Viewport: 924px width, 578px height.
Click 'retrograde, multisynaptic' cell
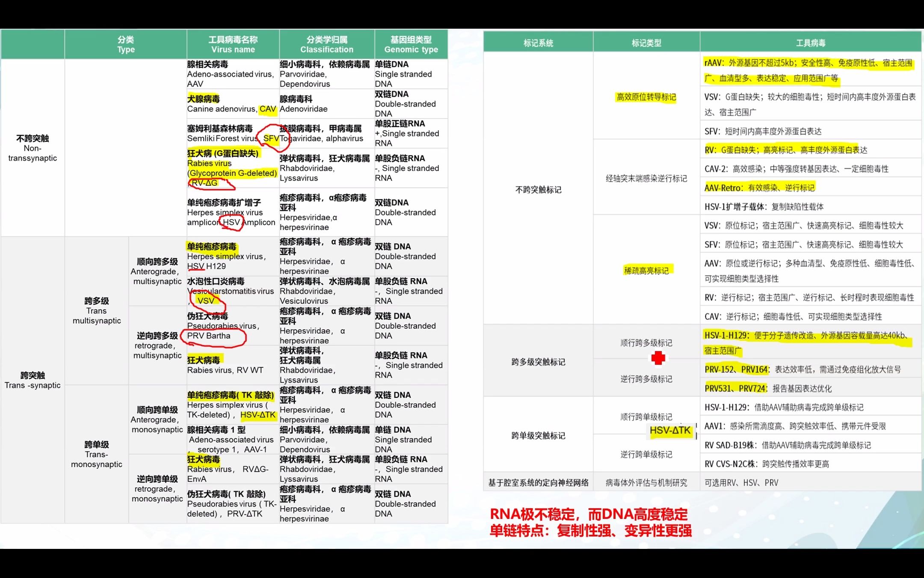tap(157, 346)
